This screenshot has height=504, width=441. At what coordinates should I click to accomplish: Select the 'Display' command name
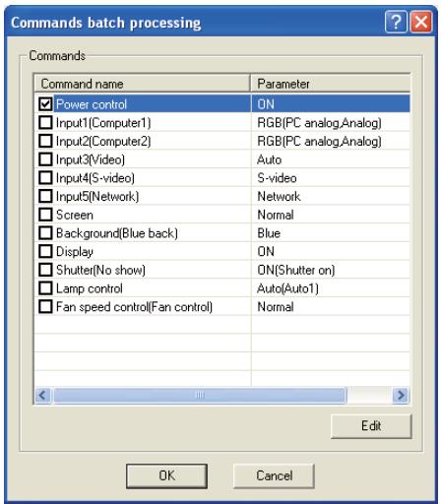(x=75, y=252)
